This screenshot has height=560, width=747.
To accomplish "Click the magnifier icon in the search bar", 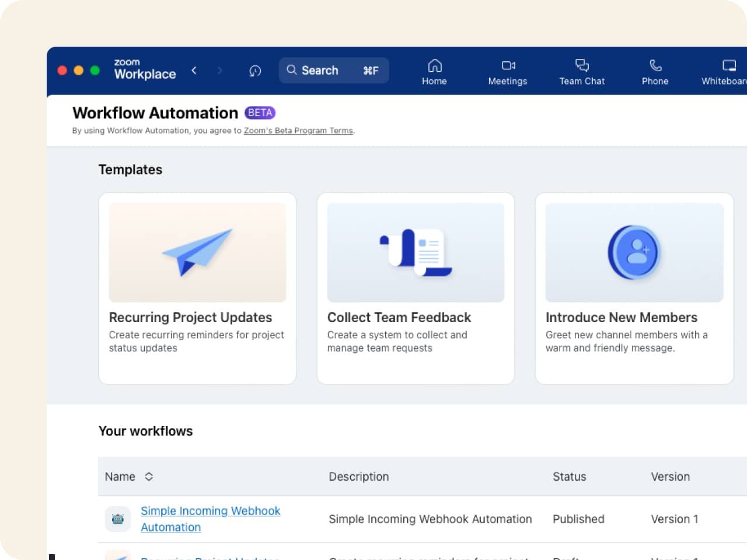I will click(x=292, y=70).
